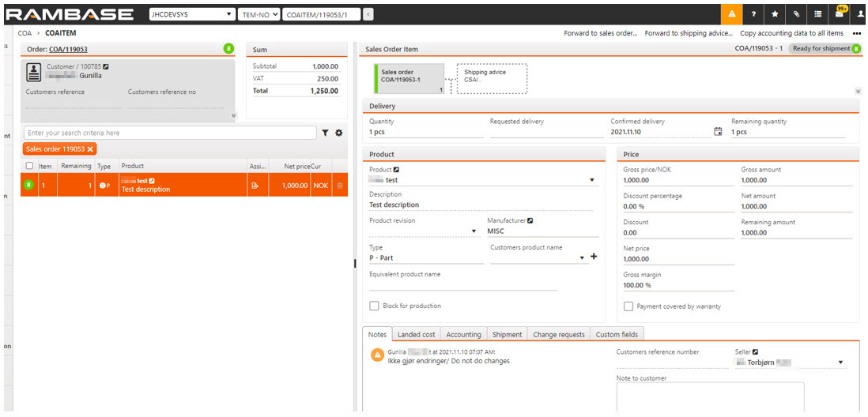Open the orange warning alert icon

click(x=731, y=14)
